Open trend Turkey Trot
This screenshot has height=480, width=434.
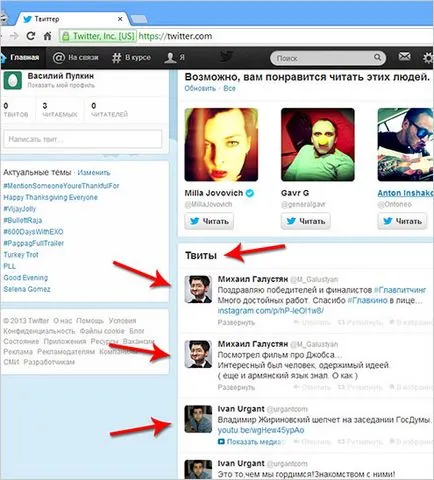tap(21, 255)
